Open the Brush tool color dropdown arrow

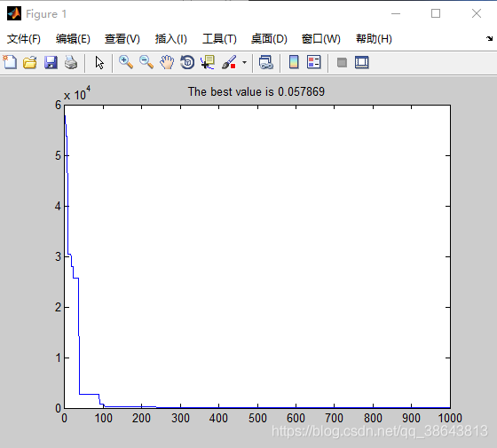(x=244, y=62)
